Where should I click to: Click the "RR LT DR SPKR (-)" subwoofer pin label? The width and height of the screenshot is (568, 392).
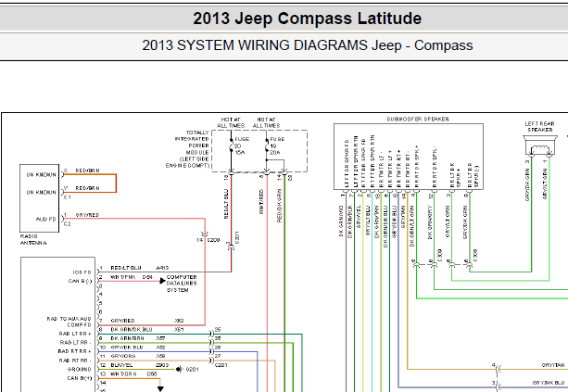(473, 175)
